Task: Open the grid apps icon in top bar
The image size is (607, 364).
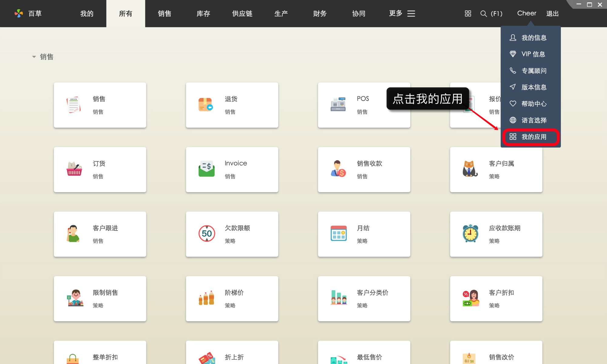Action: (468, 13)
